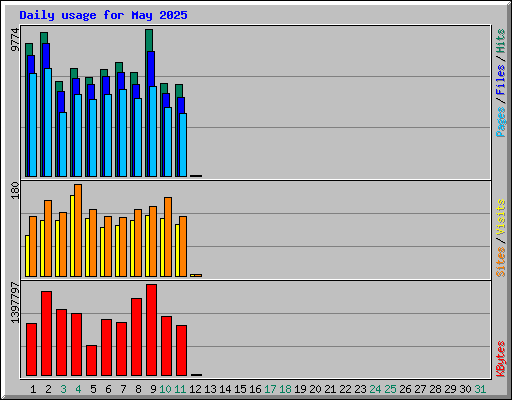Click day label 21 on the x-axis
This screenshot has width=512, height=400.
(330, 389)
